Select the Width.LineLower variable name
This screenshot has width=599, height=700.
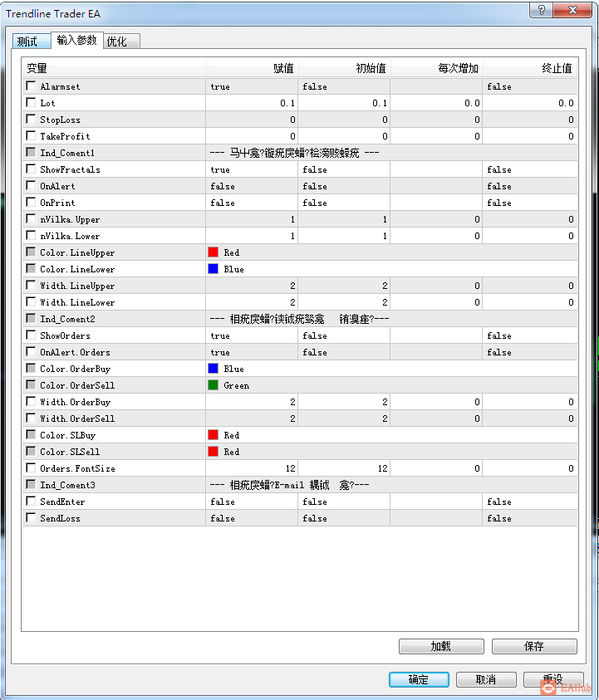(77, 303)
